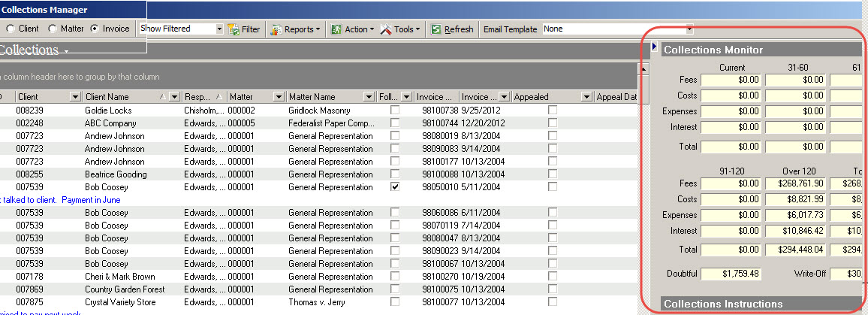Viewport: 868px width, 315px height.
Task: Click invoice number 98100744
Action: [440, 123]
